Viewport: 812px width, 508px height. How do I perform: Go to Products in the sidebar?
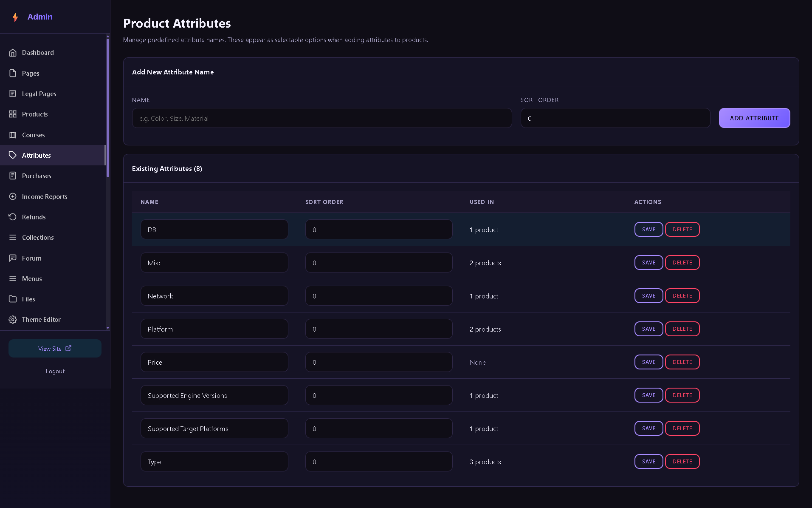[x=53, y=114]
